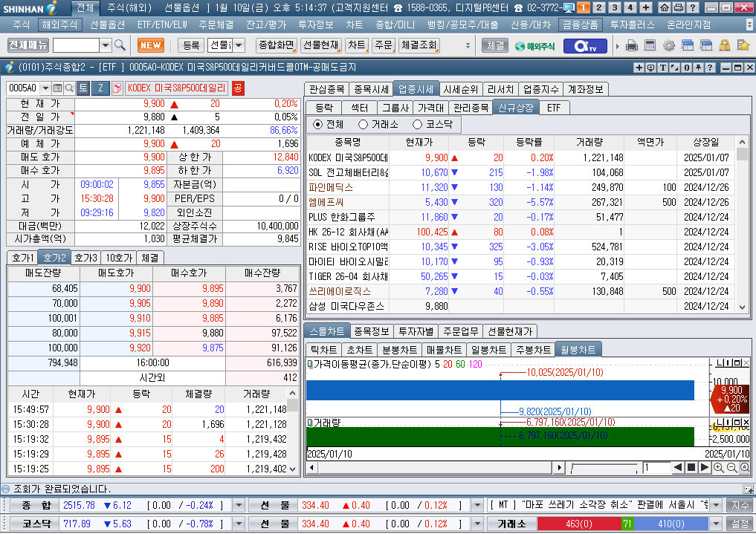Zoom in on the chart
756x534 pixels.
click(x=718, y=468)
